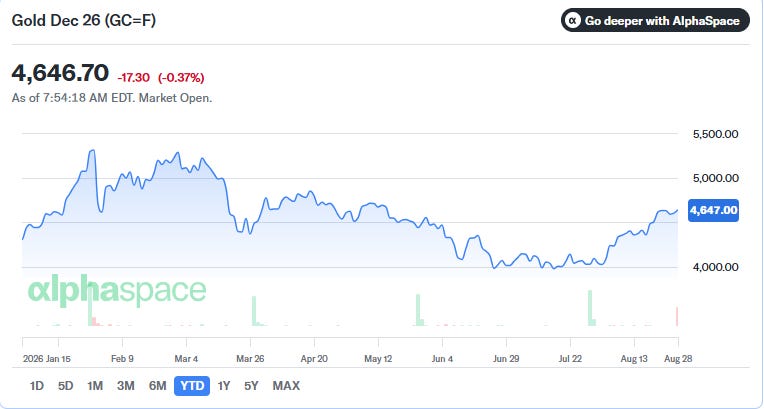764x409 pixels.
Task: Open Go deeper with AlphaSpace
Action: [655, 20]
